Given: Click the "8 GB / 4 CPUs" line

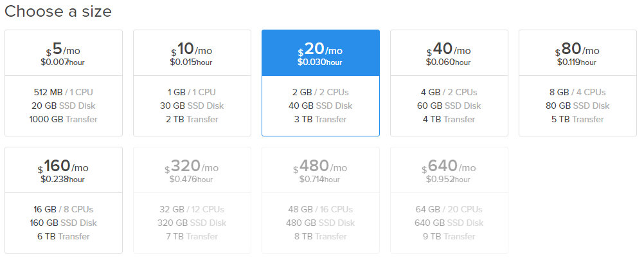Looking at the screenshot, I should [x=578, y=92].
